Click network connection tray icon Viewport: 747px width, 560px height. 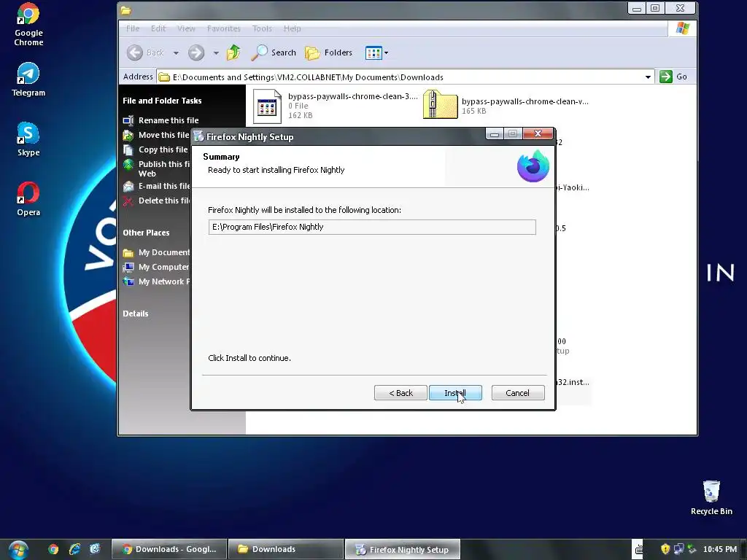click(679, 549)
